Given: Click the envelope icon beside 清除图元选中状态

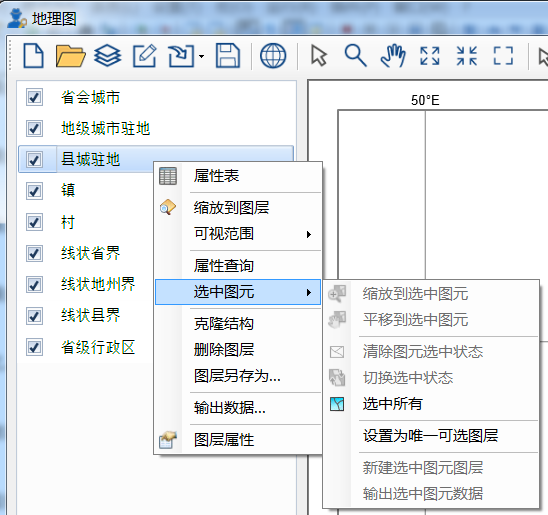Looking at the screenshot, I should 337,352.
